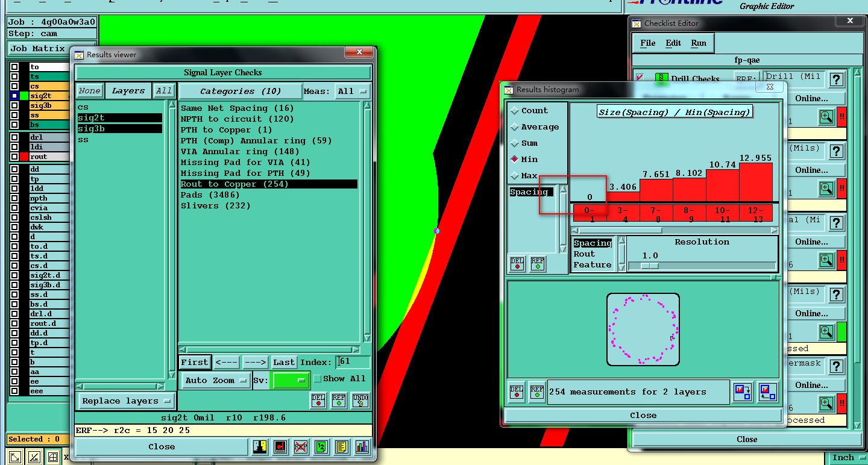
Task: Click DEL icon below histogram Spacing list
Action: tap(517, 264)
